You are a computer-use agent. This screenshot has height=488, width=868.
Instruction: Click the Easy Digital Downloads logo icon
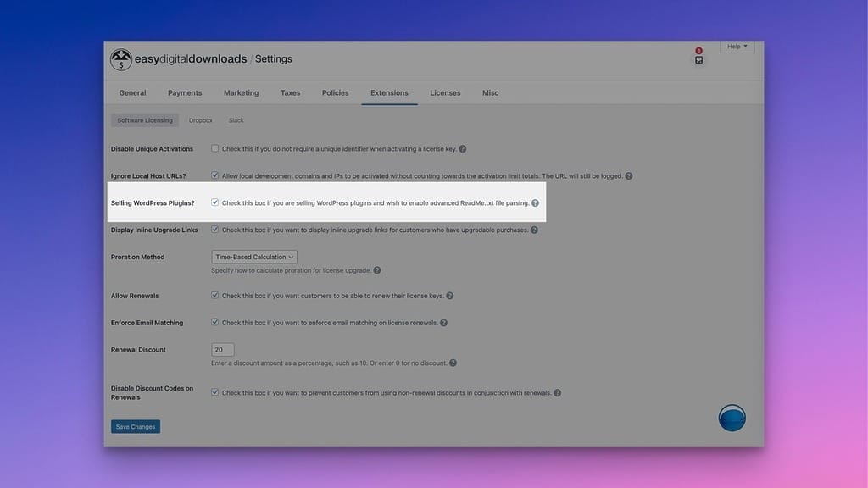point(121,58)
